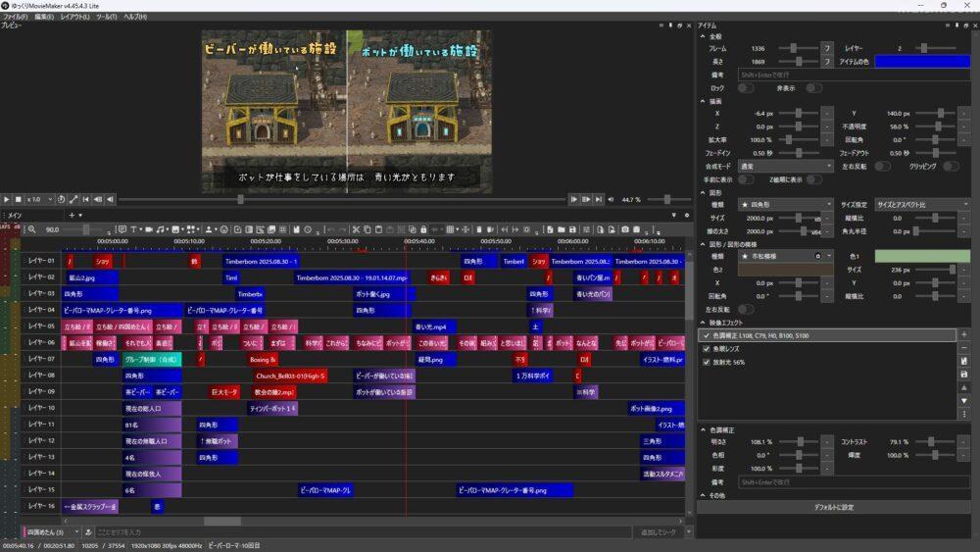The height and width of the screenshot is (552, 980).
Task: Toggle the クリッピング switch
Action: [950, 167]
